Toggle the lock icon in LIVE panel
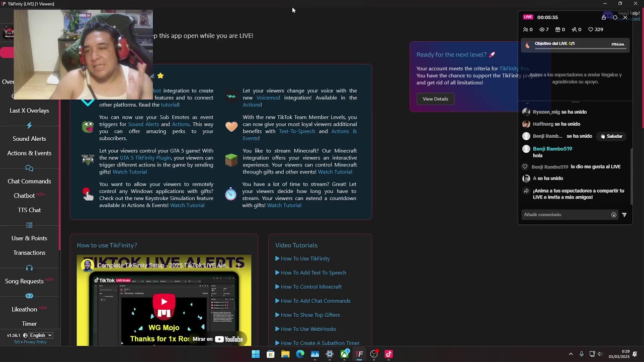This screenshot has width=644, height=362. (604, 17)
